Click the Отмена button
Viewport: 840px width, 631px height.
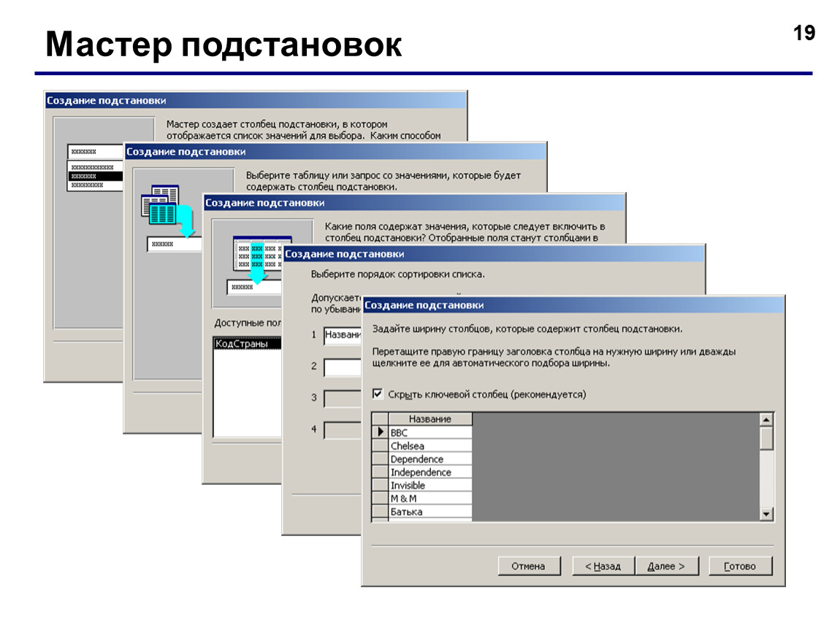point(529,566)
